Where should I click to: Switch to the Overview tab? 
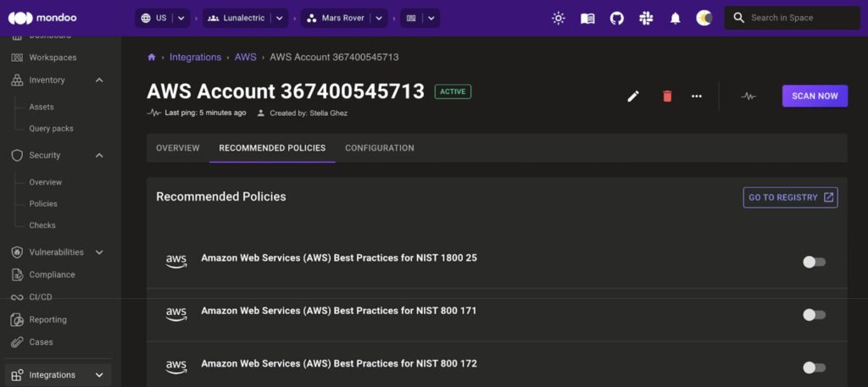click(178, 148)
